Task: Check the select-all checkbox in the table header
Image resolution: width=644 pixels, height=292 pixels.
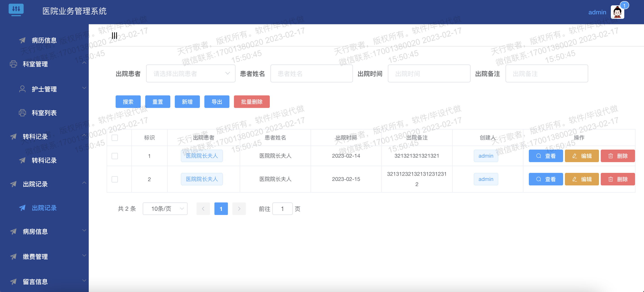Action: click(115, 137)
